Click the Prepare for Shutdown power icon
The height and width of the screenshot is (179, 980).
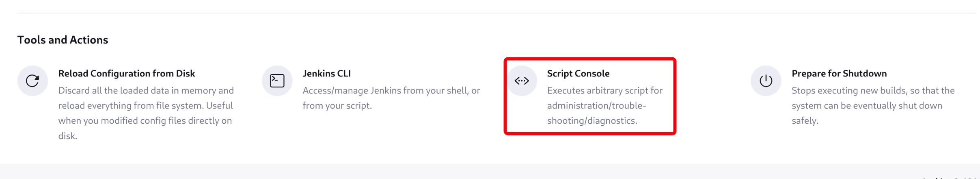[766, 81]
